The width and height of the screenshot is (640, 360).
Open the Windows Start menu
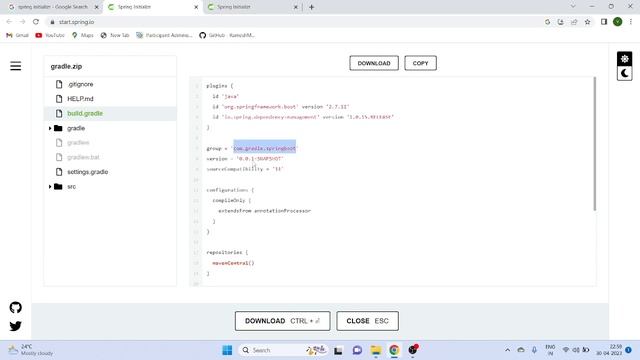point(227,350)
